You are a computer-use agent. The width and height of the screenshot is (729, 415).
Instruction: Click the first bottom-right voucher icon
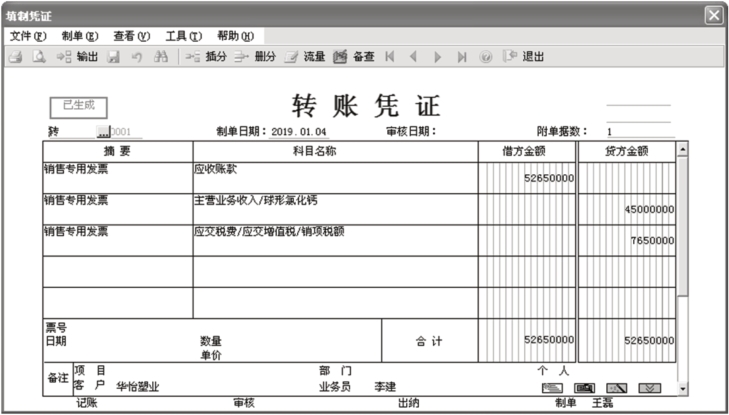(552, 388)
